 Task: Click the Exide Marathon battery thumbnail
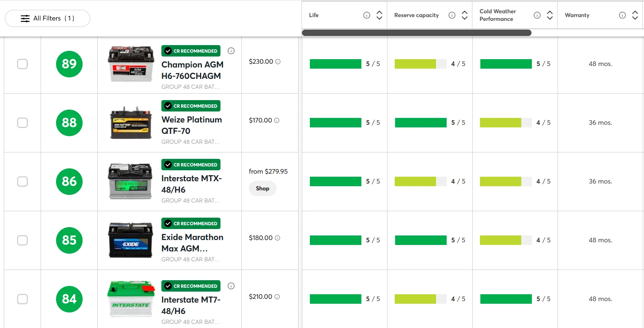point(131,240)
